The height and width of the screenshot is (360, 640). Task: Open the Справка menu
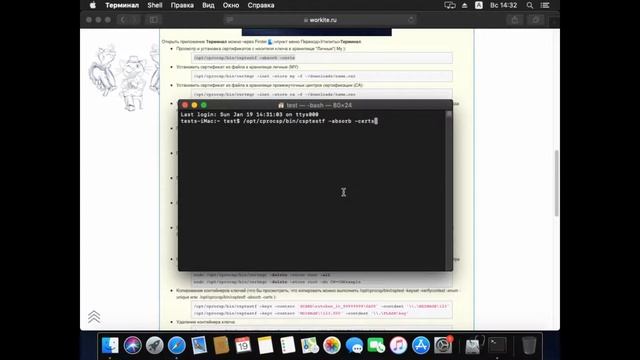coord(261,5)
